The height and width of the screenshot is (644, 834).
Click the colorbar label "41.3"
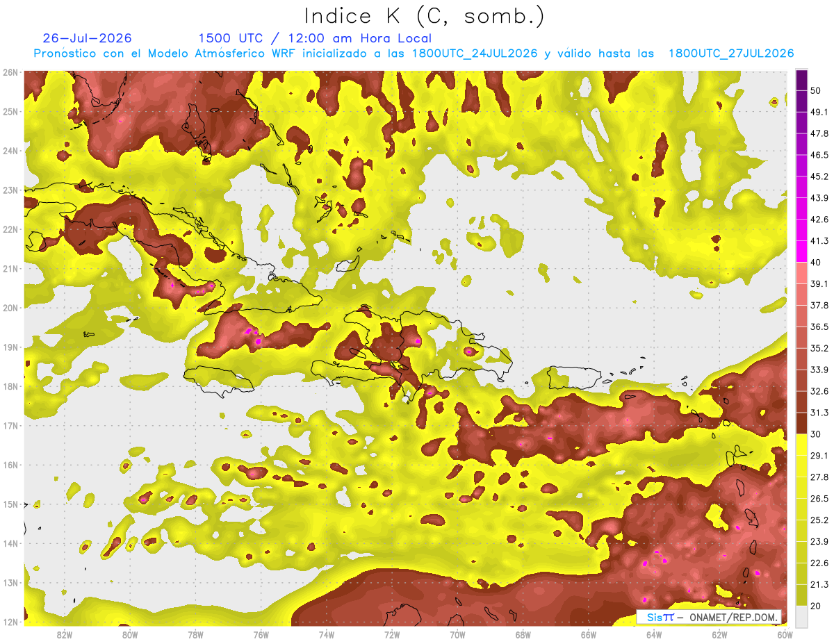click(x=819, y=241)
